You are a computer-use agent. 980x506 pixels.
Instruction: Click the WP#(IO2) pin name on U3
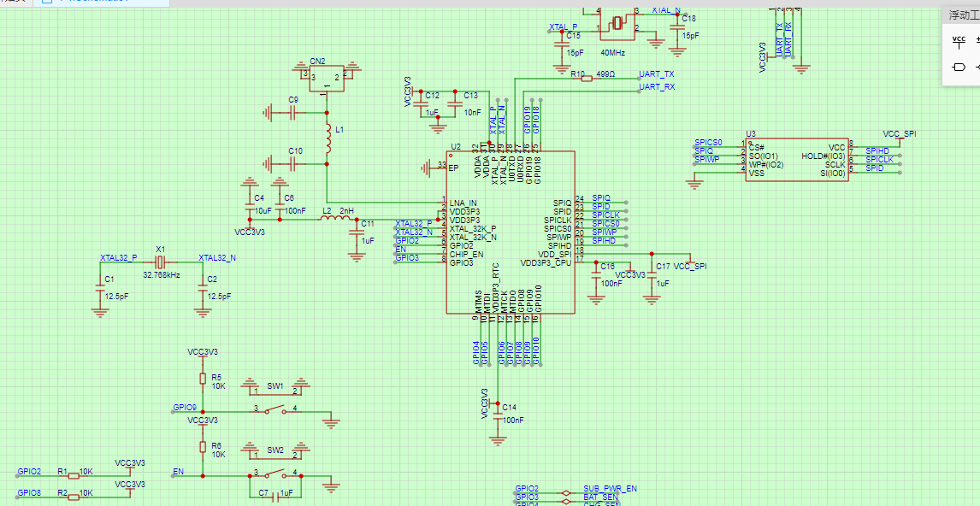click(x=766, y=164)
